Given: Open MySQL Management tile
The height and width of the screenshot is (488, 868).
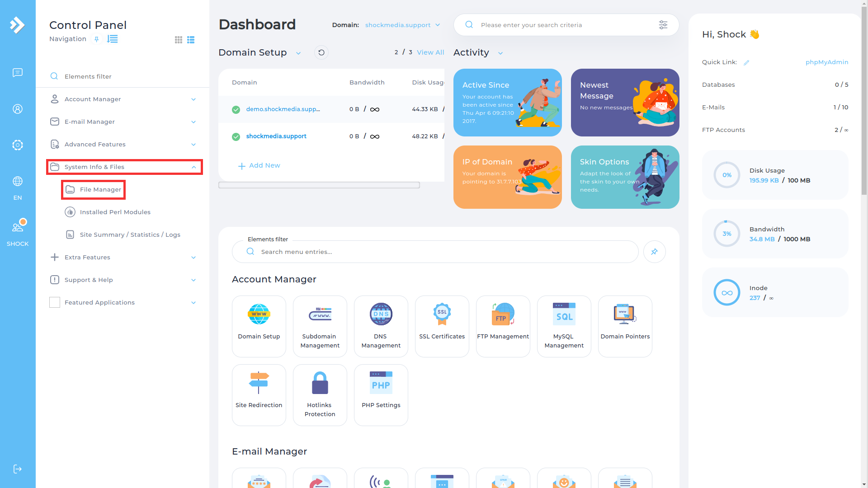Looking at the screenshot, I should click(564, 326).
